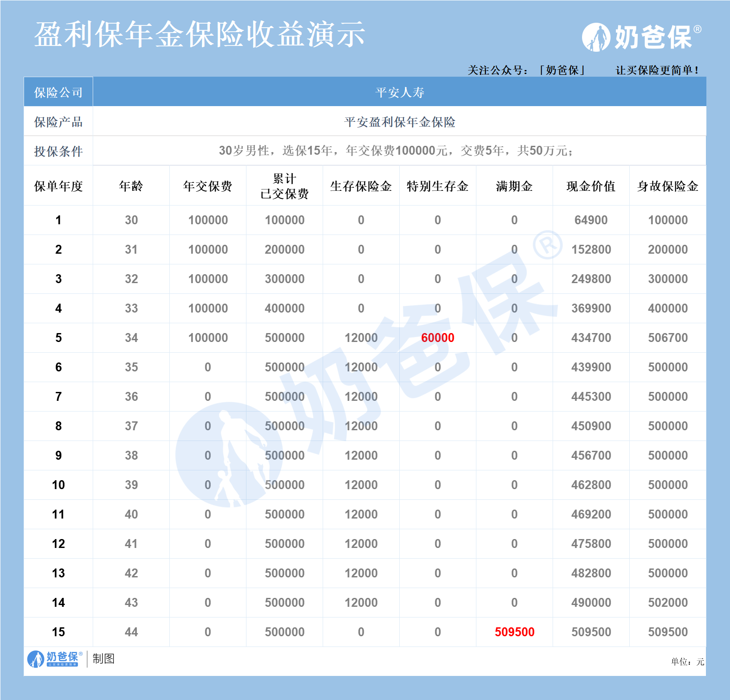This screenshot has width=730, height=700.
Task: Click cash value 249800 in year 3
Action: 591,279
